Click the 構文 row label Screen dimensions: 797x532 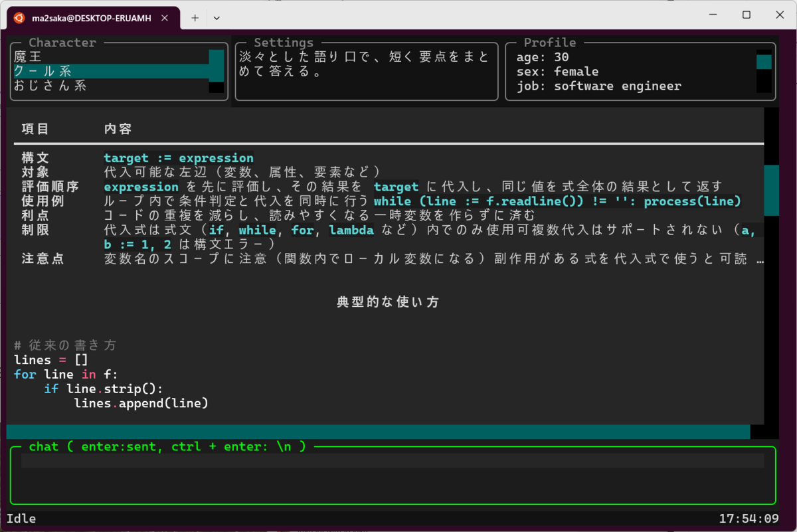(35, 158)
